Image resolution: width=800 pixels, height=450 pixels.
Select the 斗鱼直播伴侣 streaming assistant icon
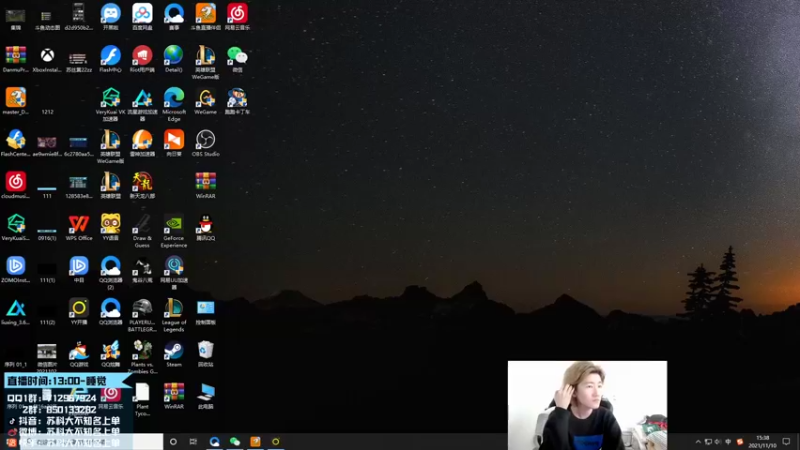206,14
